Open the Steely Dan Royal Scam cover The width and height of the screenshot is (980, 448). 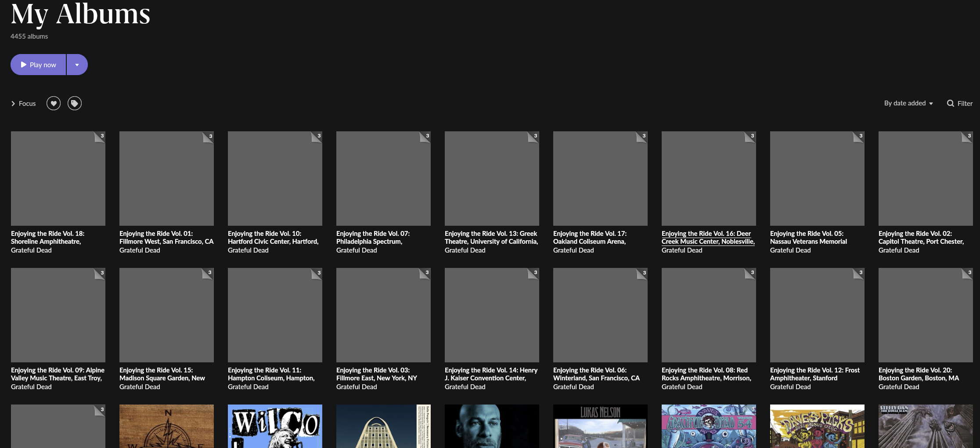tap(926, 426)
